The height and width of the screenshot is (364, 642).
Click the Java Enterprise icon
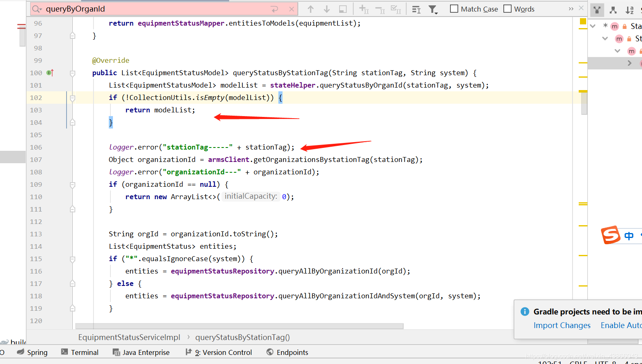pos(116,352)
